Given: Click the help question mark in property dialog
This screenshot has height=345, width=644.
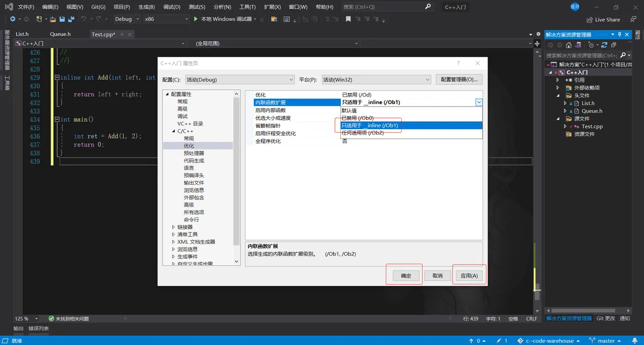Looking at the screenshot, I should point(458,63).
